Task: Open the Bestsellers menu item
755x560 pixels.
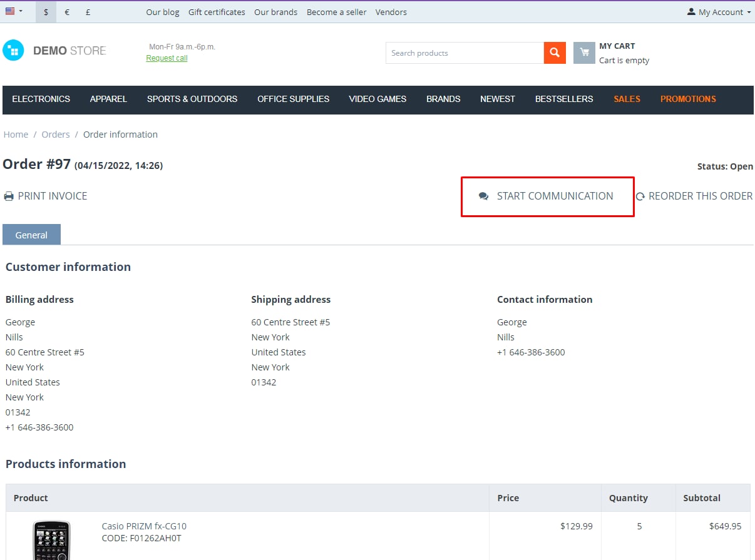Action: pyautogui.click(x=564, y=99)
